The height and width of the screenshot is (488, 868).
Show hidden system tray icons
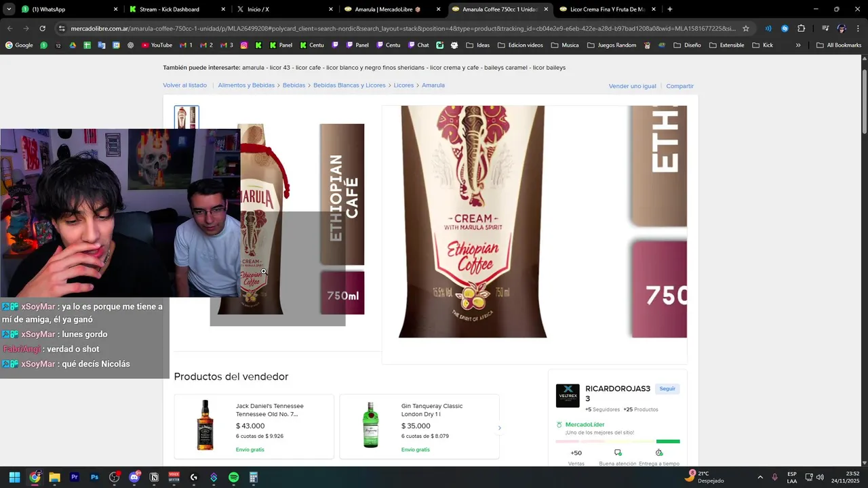(759, 477)
